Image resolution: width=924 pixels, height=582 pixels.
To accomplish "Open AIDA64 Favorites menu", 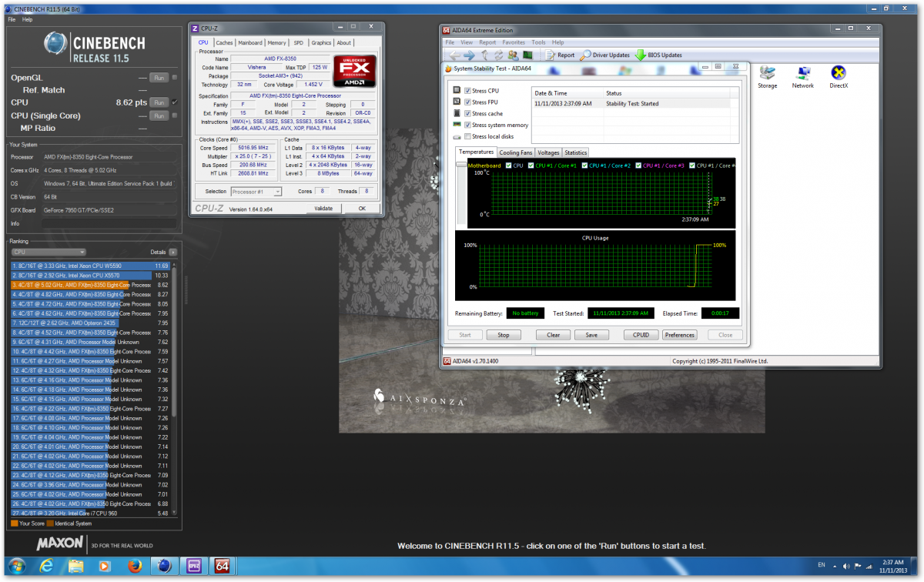I will [514, 42].
